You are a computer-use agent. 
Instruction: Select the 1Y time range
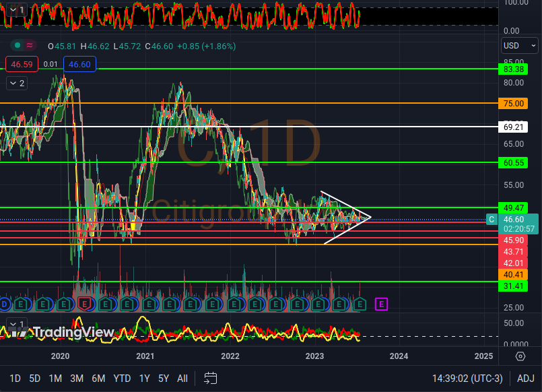(x=145, y=379)
